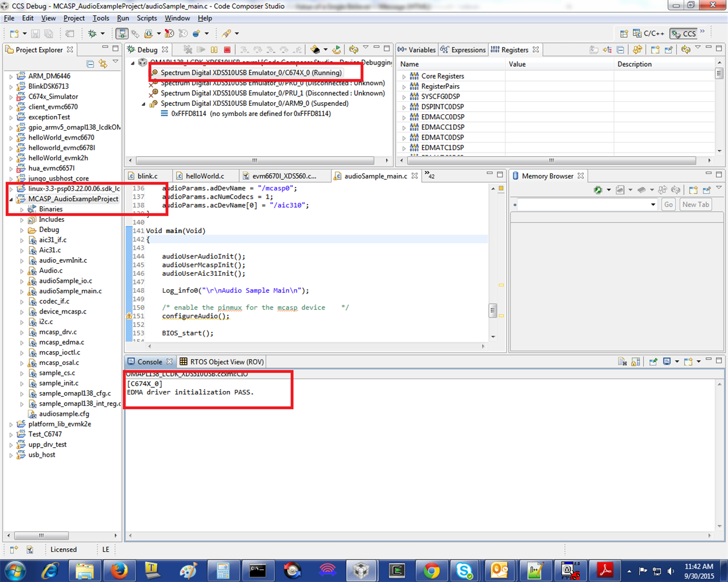
Task: Click the code line 'configureAudio();'
Action: click(195, 316)
